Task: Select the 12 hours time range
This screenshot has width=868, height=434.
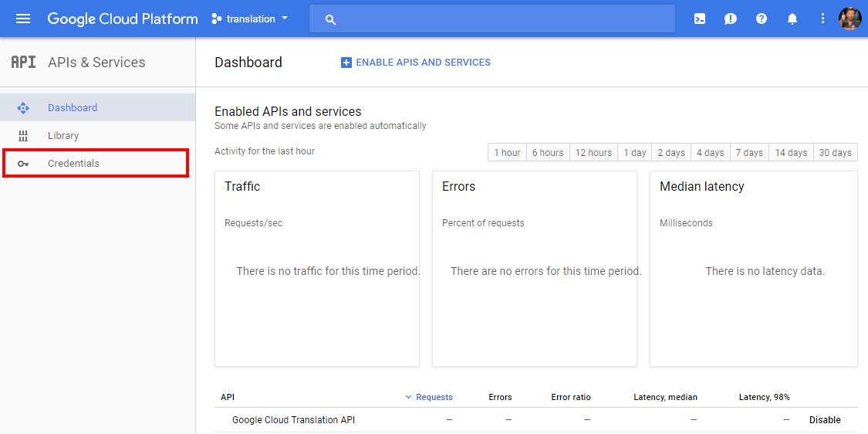Action: 593,152
